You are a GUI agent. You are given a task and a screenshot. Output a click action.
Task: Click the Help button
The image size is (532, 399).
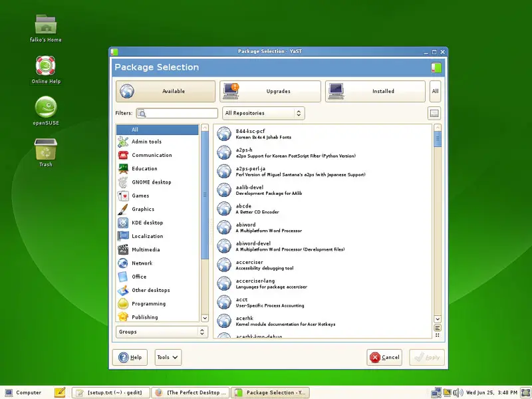(x=130, y=357)
